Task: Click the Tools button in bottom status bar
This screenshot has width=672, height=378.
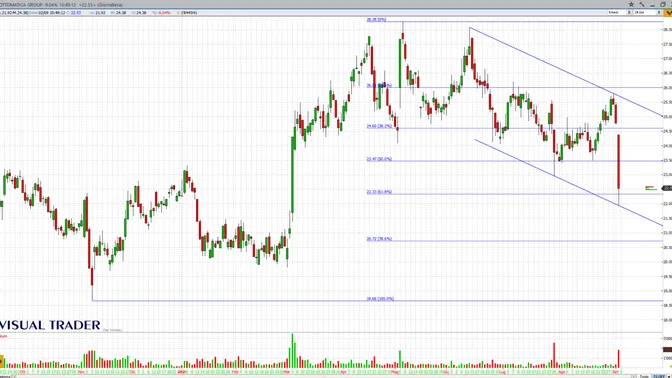Action: click(644, 376)
